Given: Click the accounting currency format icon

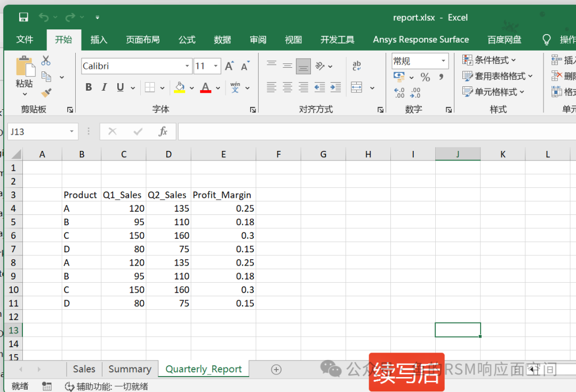Looking at the screenshot, I should (x=399, y=77).
